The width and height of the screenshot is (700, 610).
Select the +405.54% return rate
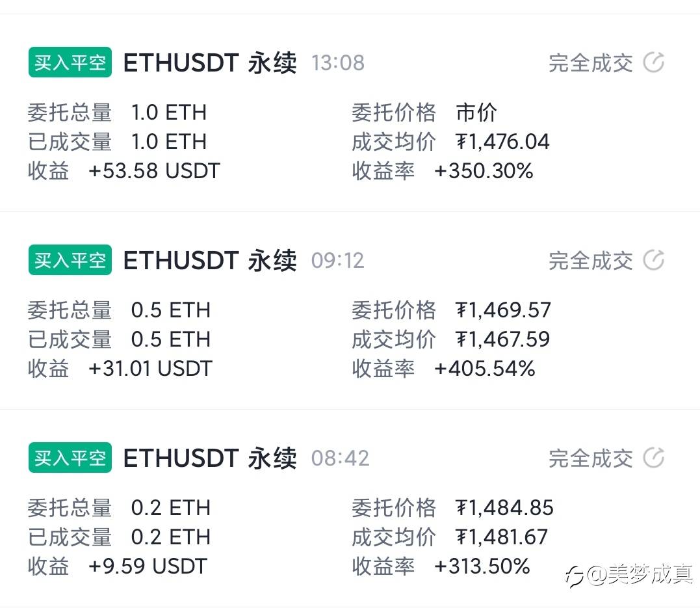tap(484, 369)
